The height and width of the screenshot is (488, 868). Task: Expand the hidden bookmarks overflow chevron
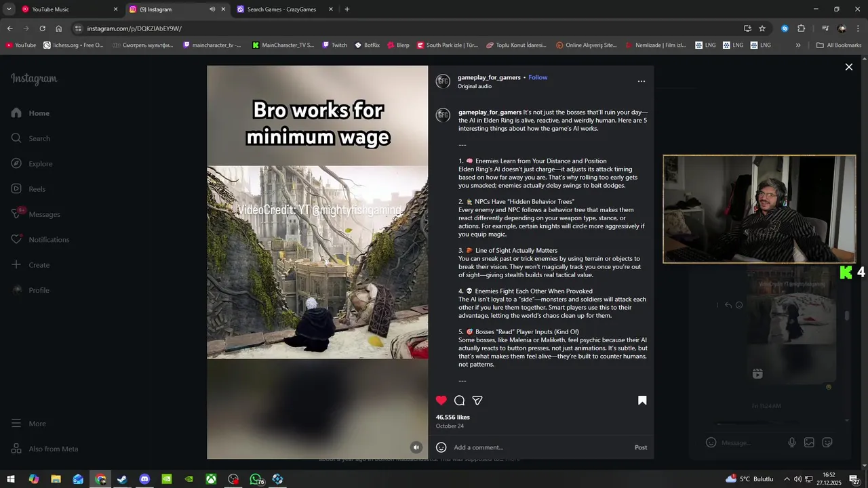click(x=798, y=45)
